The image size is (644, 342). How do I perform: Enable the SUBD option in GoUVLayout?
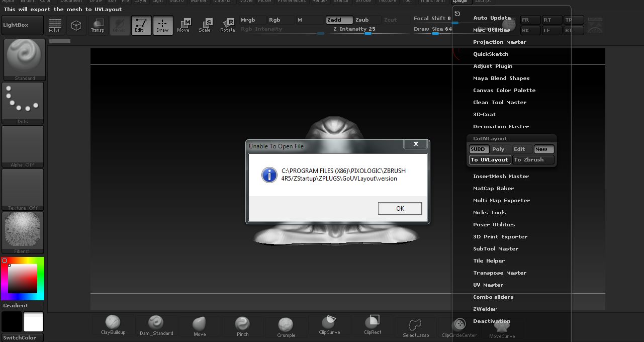click(478, 149)
